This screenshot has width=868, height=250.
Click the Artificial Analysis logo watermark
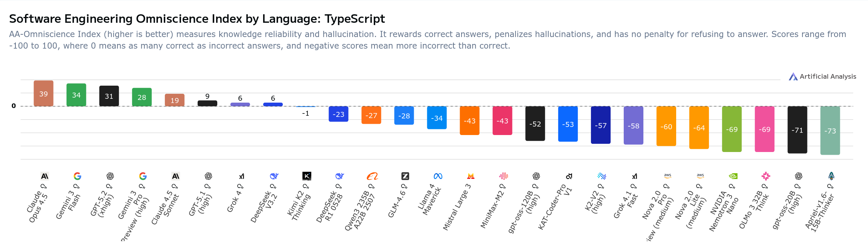[822, 77]
